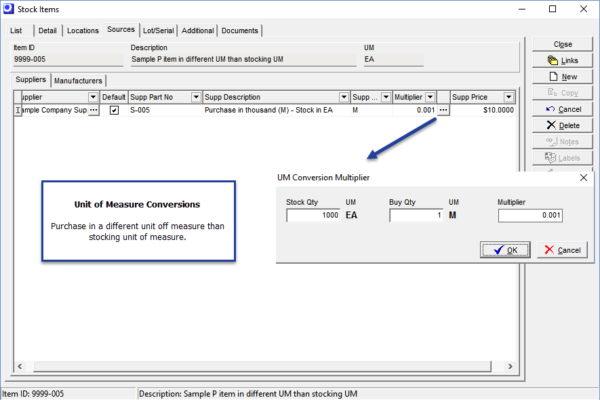Select the $10.0000 Supp Price cell
Image resolution: width=600 pixels, height=400 pixels.
click(483, 110)
